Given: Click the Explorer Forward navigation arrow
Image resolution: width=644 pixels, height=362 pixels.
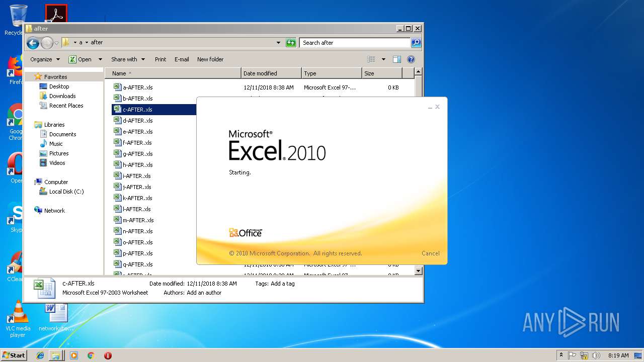Looking at the screenshot, I should point(47,43).
